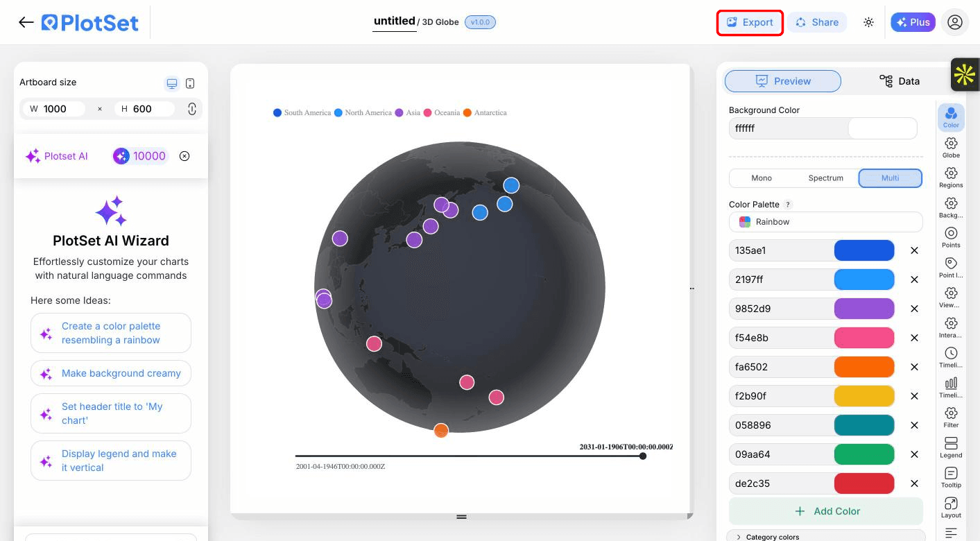The image size is (980, 541).
Task: Go back using the left arrow
Action: (x=26, y=22)
